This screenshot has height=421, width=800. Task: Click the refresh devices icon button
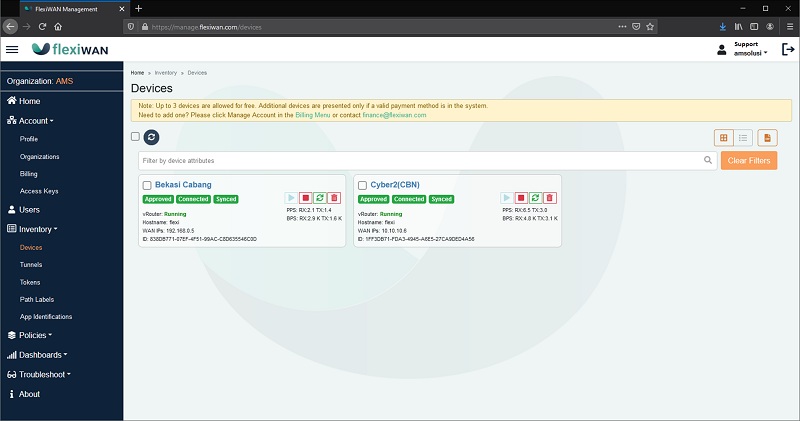tap(152, 137)
